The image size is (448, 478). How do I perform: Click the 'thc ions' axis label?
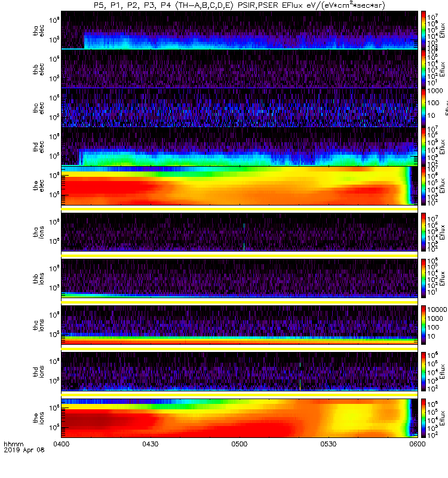coord(38,325)
